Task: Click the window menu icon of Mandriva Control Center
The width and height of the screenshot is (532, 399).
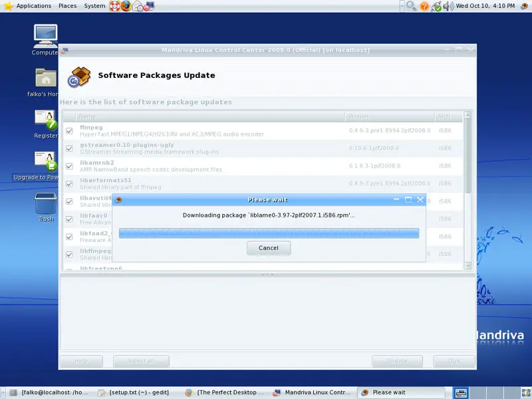Action: [x=64, y=51]
